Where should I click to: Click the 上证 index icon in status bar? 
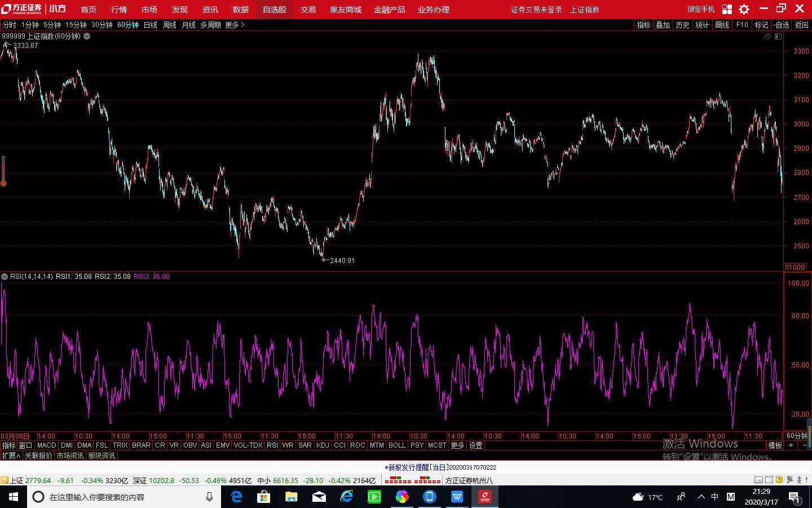(x=5, y=480)
